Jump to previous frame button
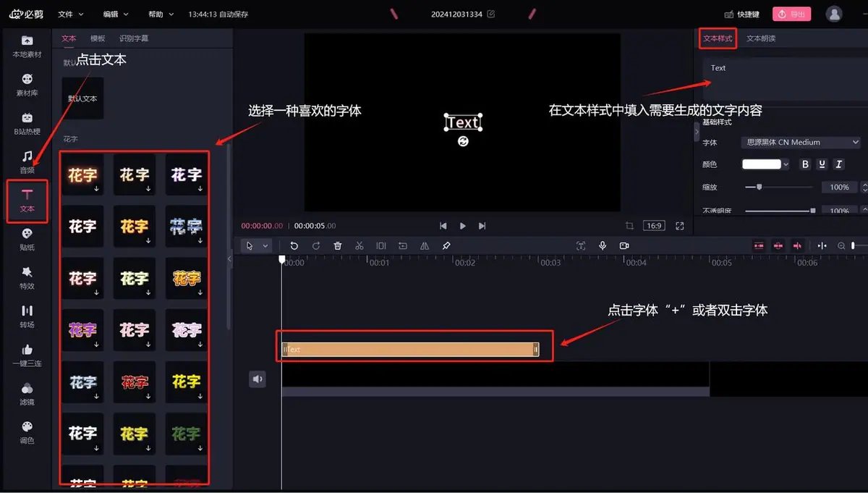The width and height of the screenshot is (868, 493). point(443,226)
